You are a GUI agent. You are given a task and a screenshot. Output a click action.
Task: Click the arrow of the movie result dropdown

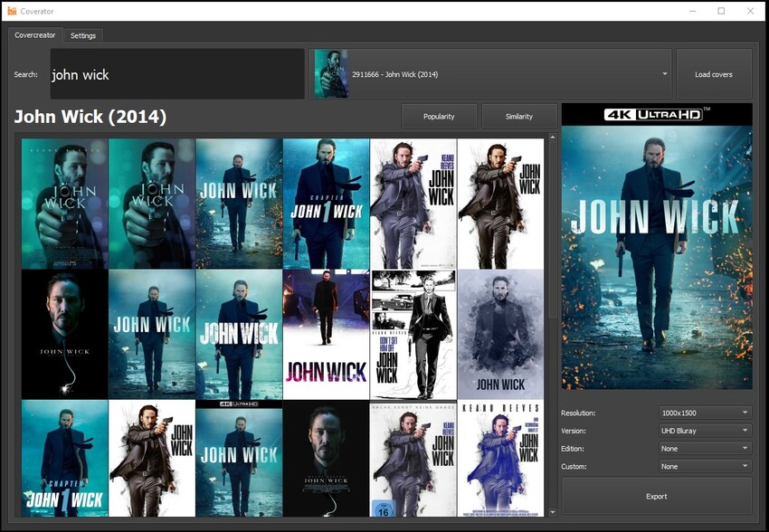point(665,74)
